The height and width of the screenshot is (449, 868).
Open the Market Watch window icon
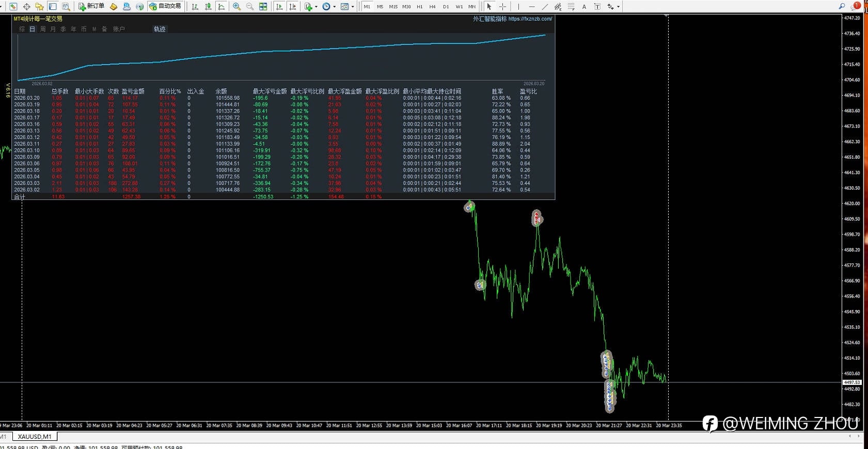[13, 6]
